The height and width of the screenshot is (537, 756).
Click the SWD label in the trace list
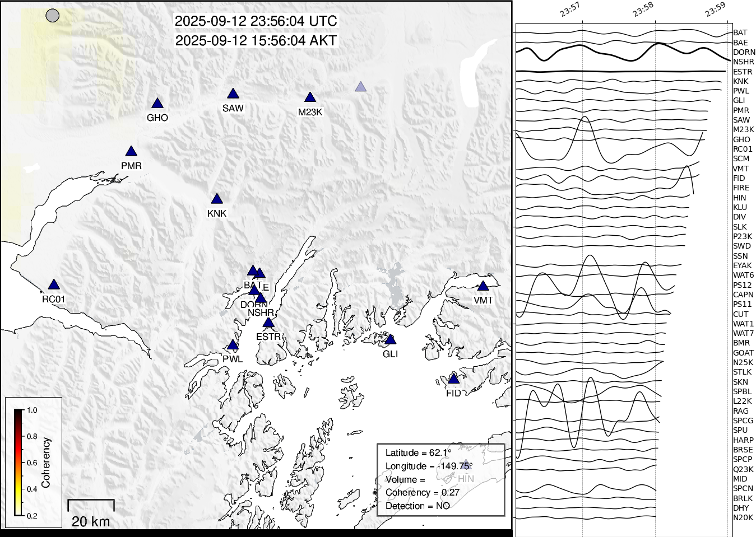point(741,246)
